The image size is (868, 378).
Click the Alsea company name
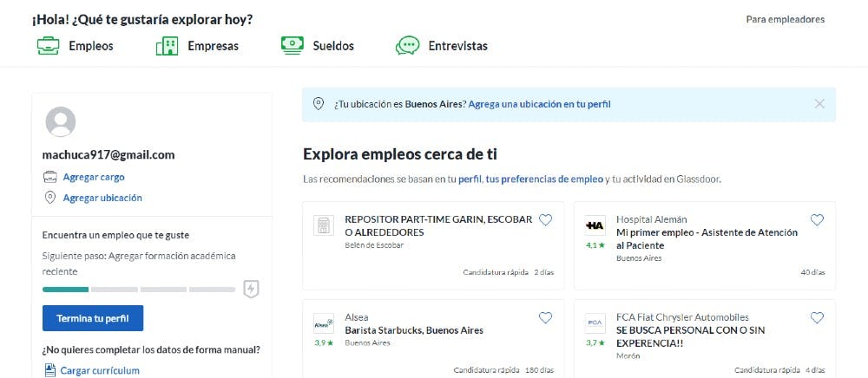point(357,317)
